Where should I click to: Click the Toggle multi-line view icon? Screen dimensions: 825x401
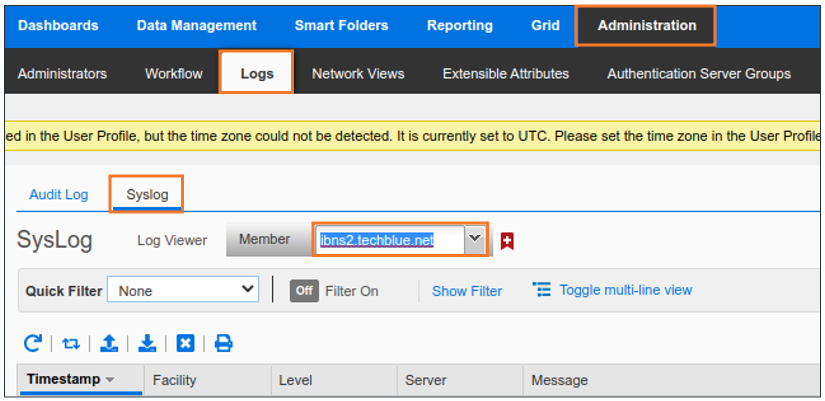point(542,290)
